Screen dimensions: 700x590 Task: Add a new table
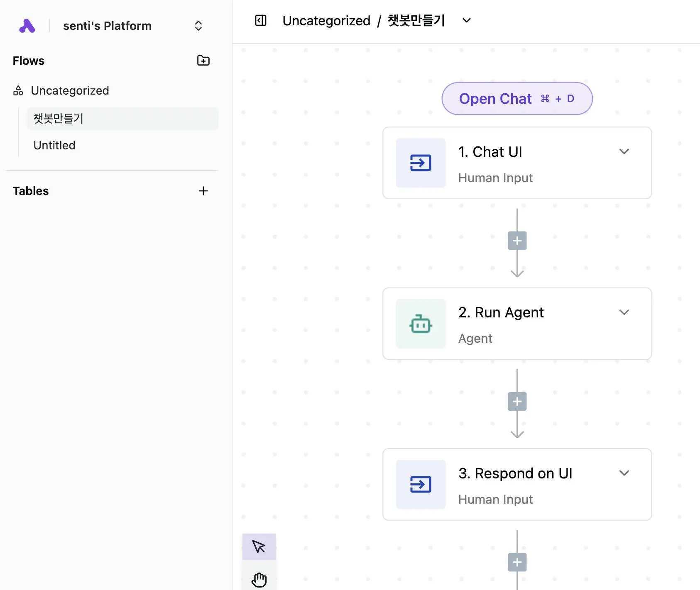pos(203,191)
